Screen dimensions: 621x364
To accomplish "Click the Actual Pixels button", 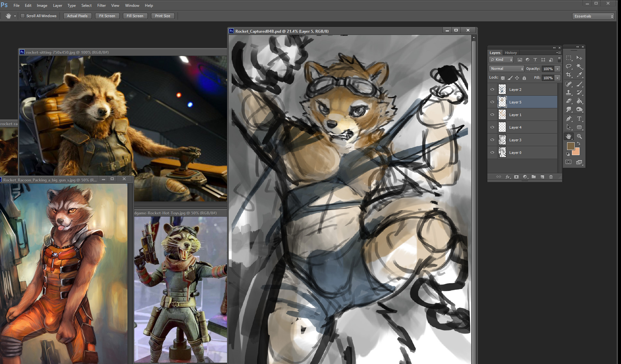I will [x=77, y=16].
